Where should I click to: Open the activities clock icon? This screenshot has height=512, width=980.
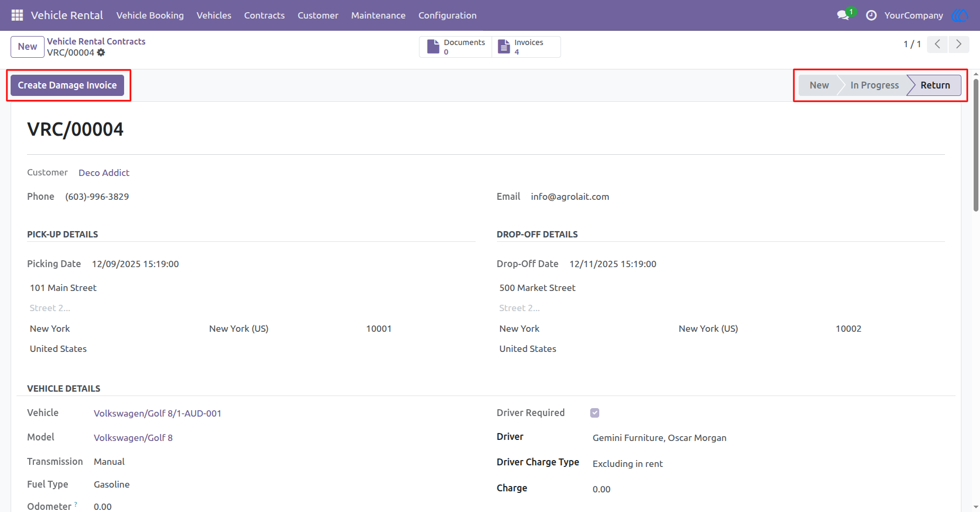pyautogui.click(x=871, y=15)
